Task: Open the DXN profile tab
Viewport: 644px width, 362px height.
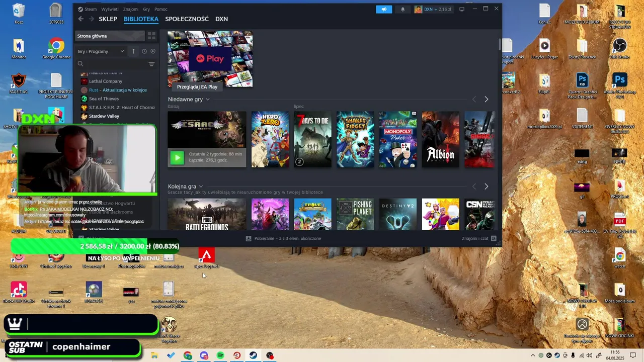Action: pyautogui.click(x=221, y=19)
